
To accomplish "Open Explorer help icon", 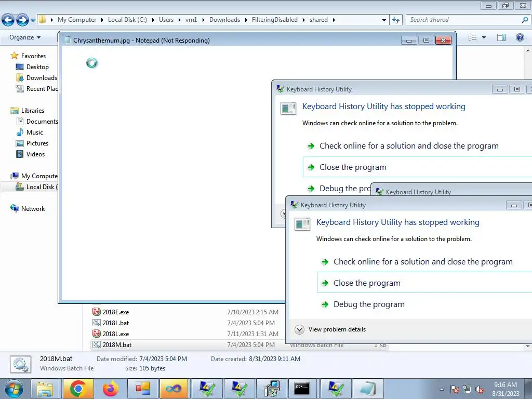I will coord(520,37).
